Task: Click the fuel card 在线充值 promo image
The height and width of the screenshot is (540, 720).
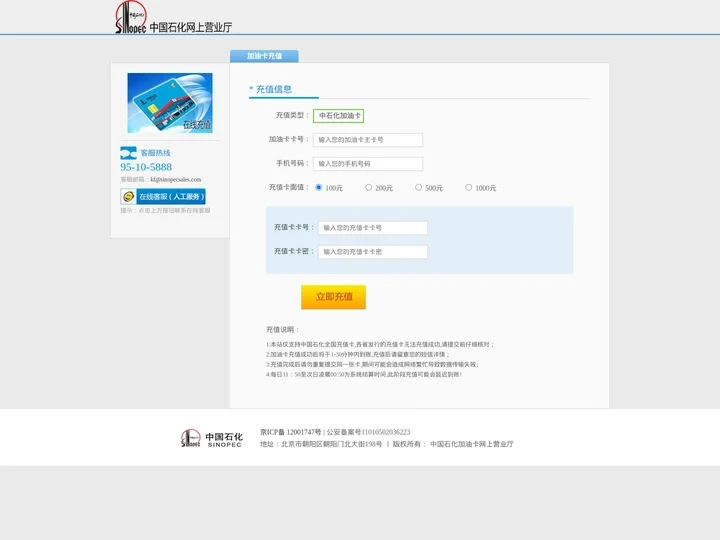Action: point(170,103)
